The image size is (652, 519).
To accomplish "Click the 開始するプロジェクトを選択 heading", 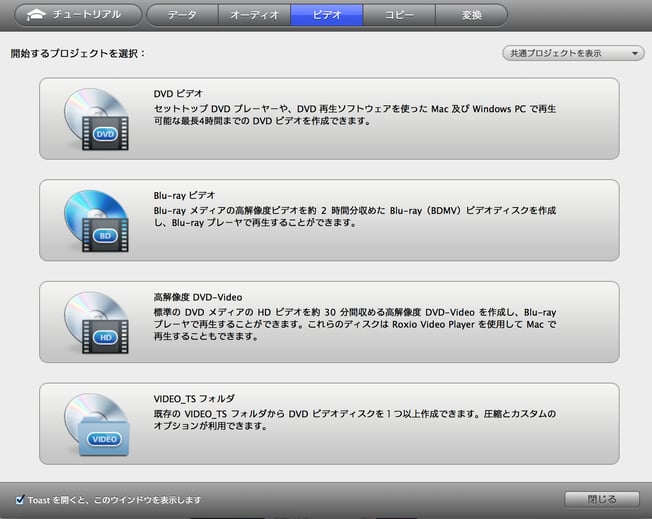I will [78, 53].
